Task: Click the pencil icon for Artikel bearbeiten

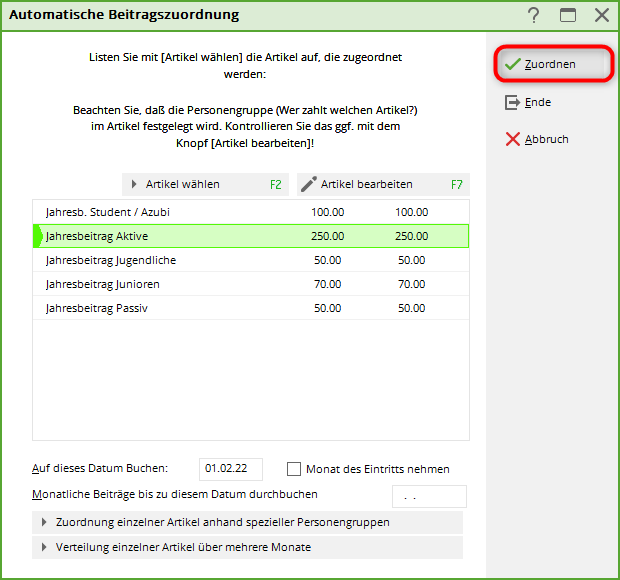Action: 308,184
